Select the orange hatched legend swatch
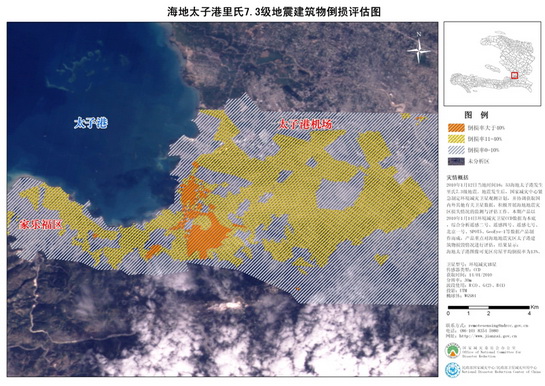The height and width of the screenshot is (386, 545). 456,128
